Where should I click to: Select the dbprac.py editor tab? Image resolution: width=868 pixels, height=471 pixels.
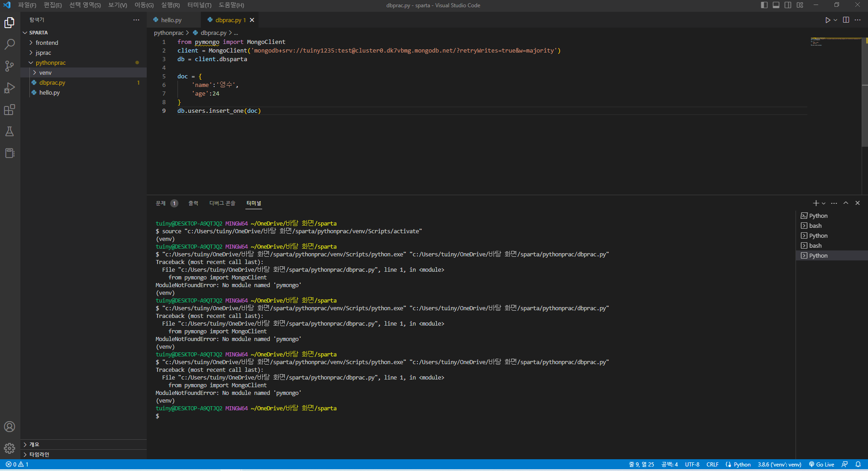230,20
